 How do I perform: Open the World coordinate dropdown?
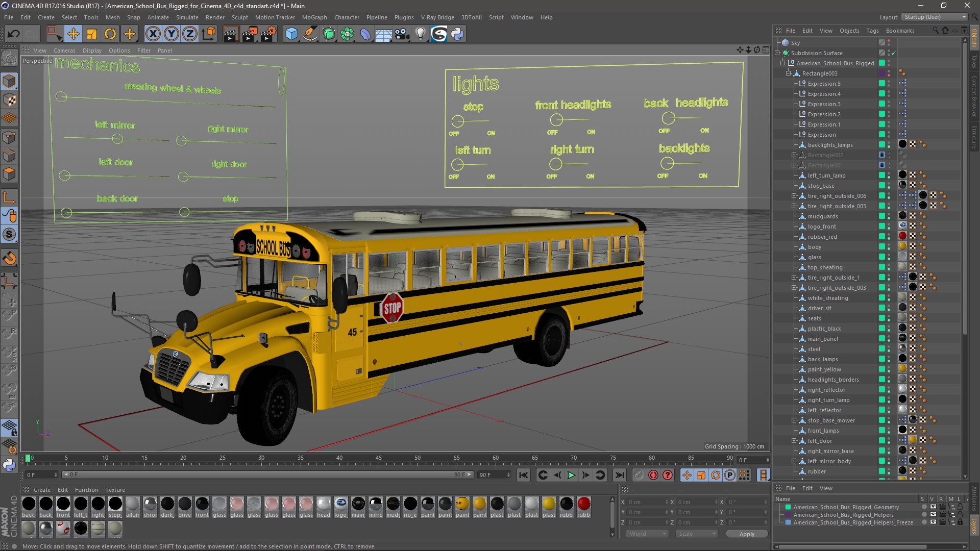click(647, 534)
